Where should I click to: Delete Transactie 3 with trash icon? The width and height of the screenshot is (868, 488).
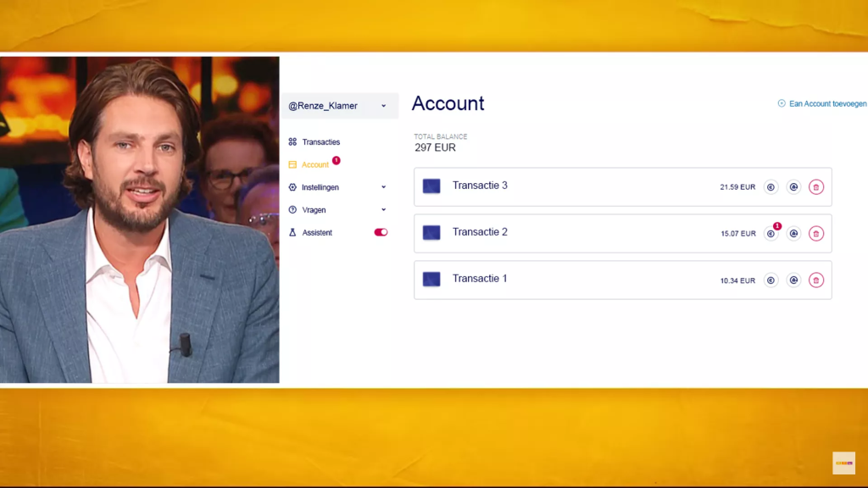816,187
